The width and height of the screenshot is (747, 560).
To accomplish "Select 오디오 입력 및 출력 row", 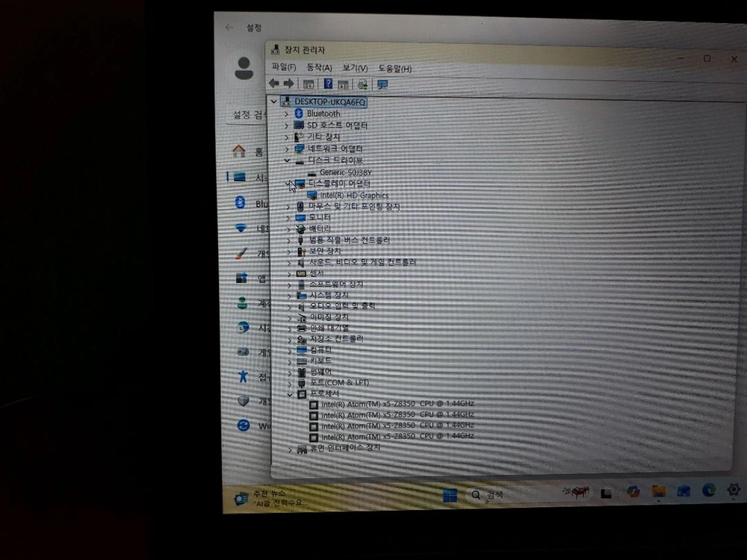I will (342, 305).
